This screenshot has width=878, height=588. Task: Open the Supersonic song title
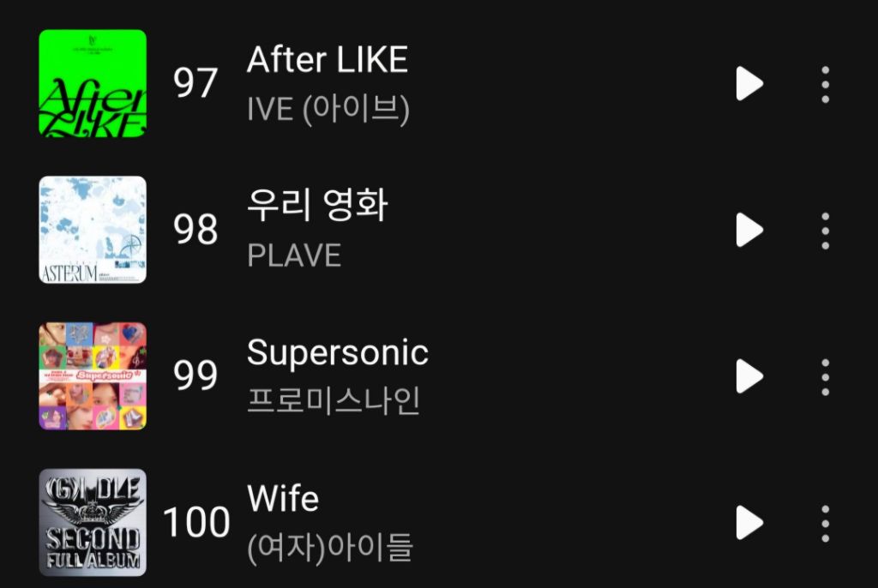tap(337, 352)
